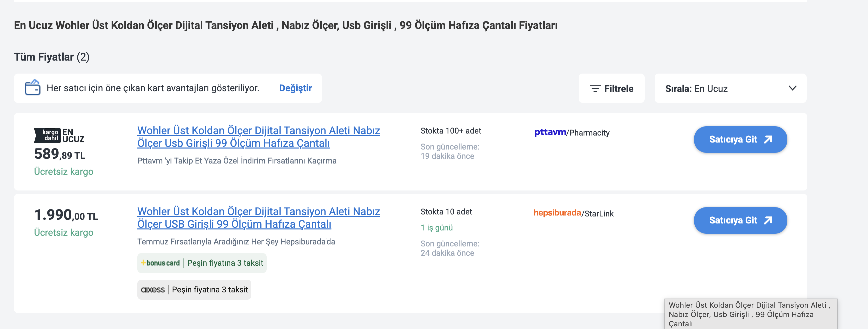Image resolution: width=868 pixels, height=329 pixels.
Task: Click the bonus card logo
Action: 160,263
